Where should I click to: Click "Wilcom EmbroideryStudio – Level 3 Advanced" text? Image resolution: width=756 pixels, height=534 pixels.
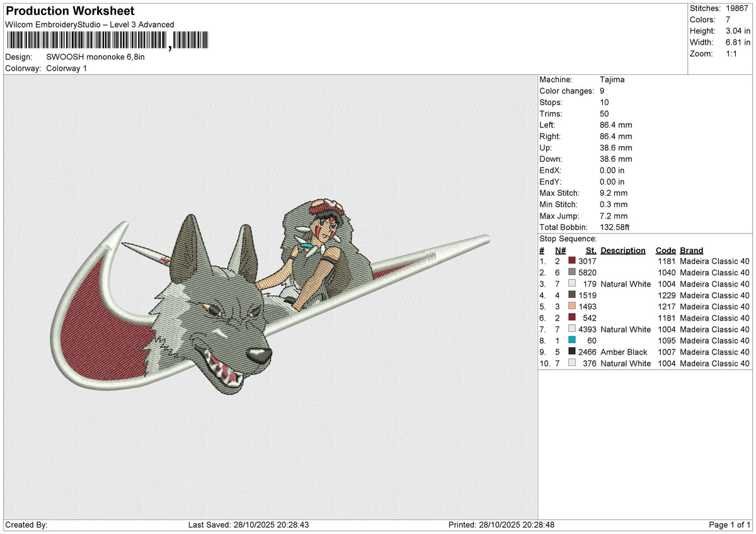pyautogui.click(x=89, y=25)
